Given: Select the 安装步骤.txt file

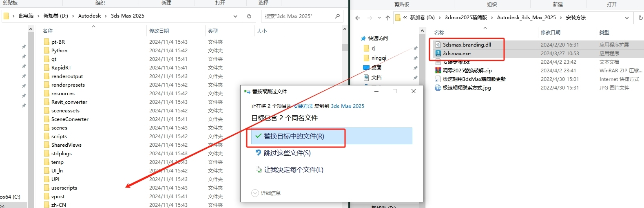Looking at the screenshot, I should 456,62.
